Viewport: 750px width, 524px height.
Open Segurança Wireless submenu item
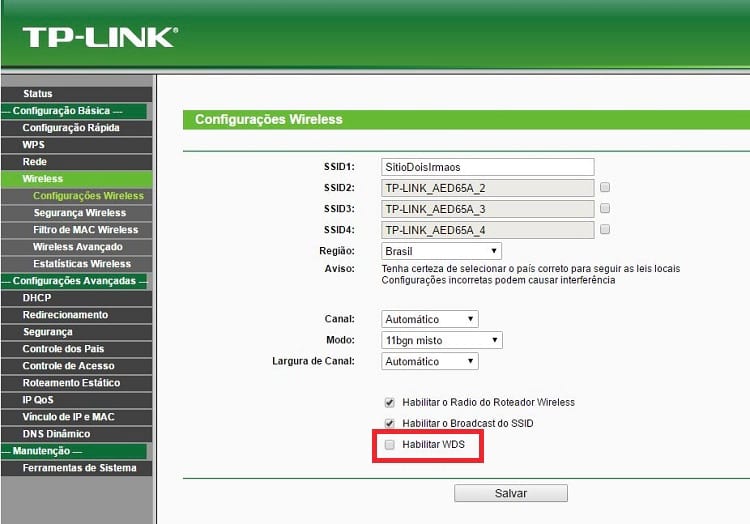click(x=77, y=213)
